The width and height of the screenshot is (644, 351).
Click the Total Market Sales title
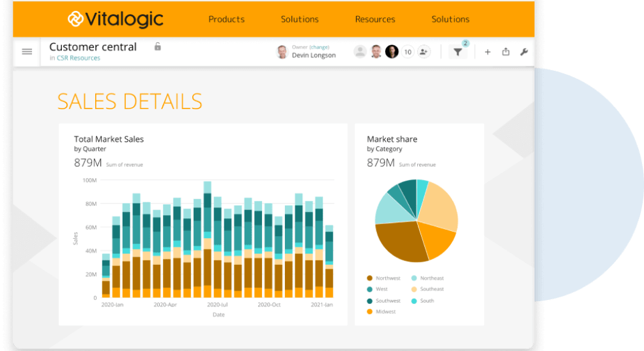pos(109,139)
